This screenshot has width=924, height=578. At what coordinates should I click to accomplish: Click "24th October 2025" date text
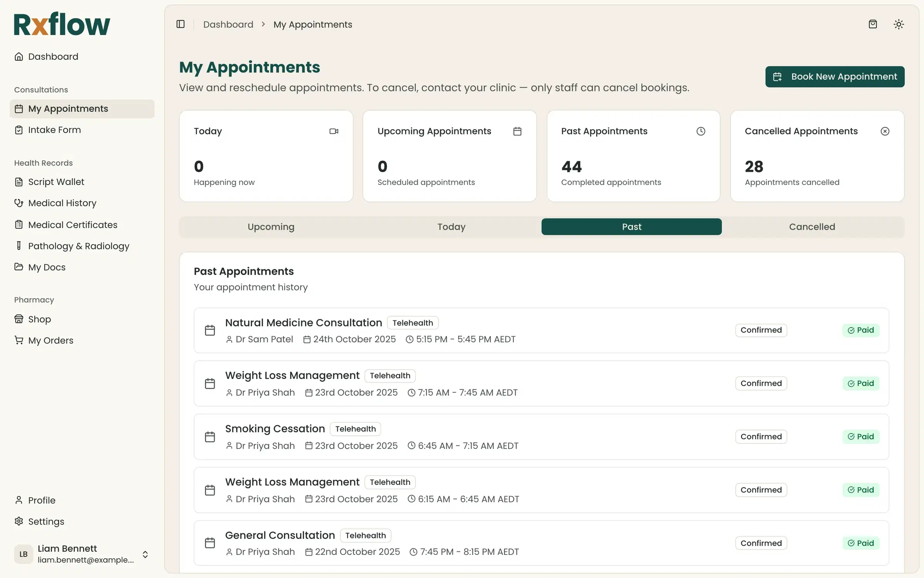tap(354, 339)
